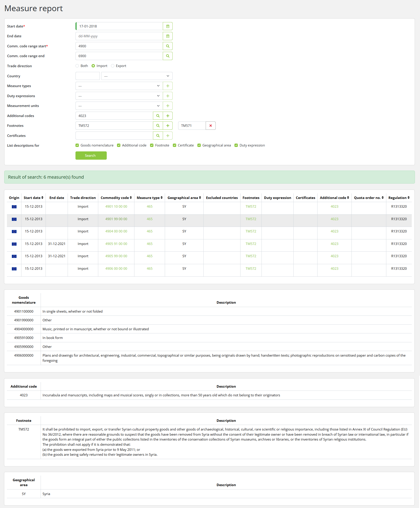Sort results by Commodity code column

(116, 198)
